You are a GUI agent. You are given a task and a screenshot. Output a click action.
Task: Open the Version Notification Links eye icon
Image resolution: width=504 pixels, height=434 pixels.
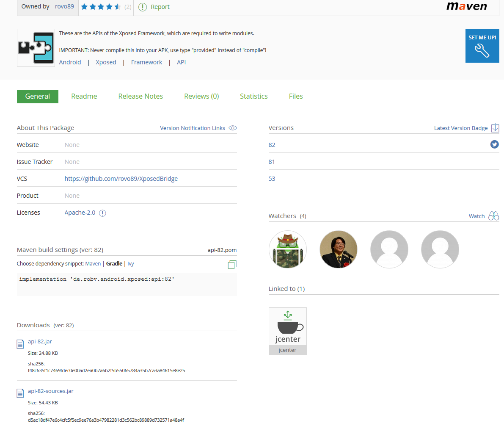pos(233,128)
